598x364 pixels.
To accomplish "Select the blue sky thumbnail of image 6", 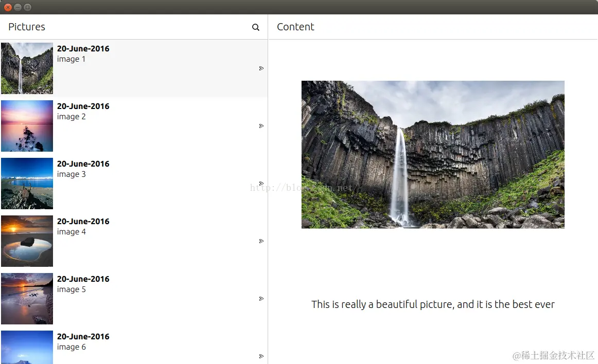I will pos(27,347).
